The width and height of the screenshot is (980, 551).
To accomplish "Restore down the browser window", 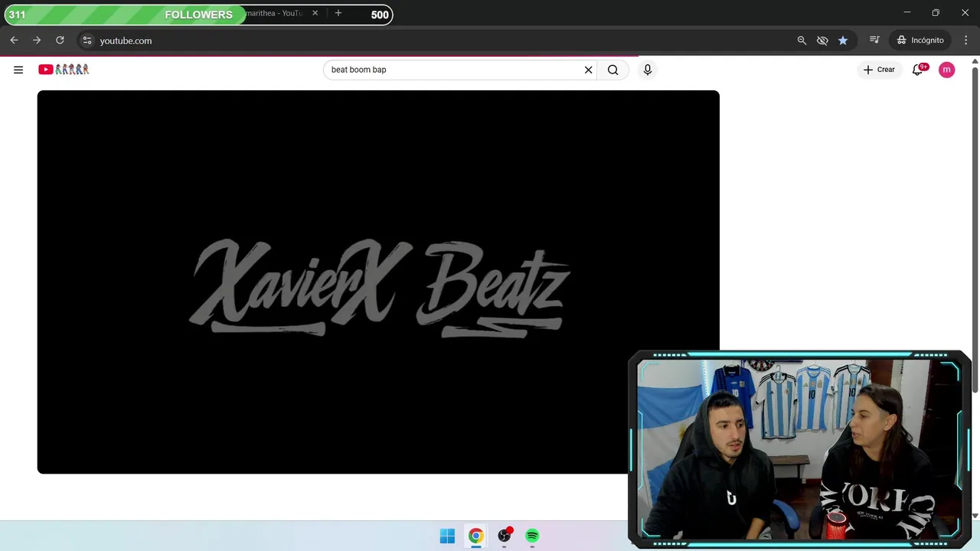I will [x=936, y=13].
